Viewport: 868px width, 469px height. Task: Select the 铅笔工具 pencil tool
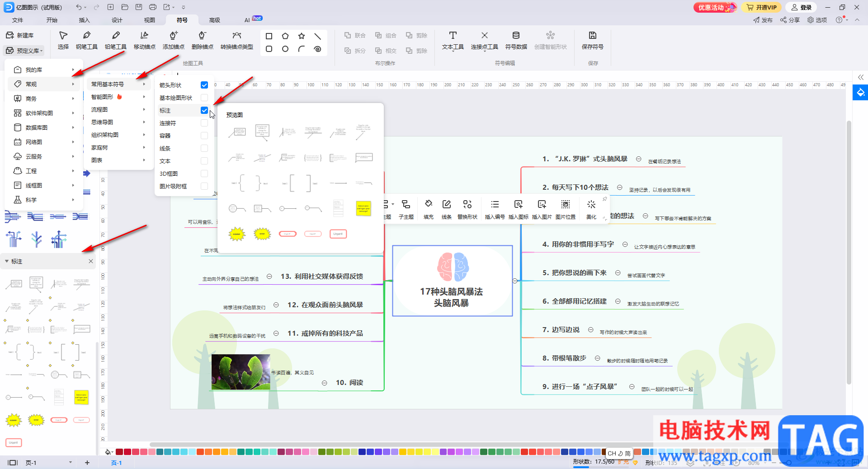click(116, 40)
